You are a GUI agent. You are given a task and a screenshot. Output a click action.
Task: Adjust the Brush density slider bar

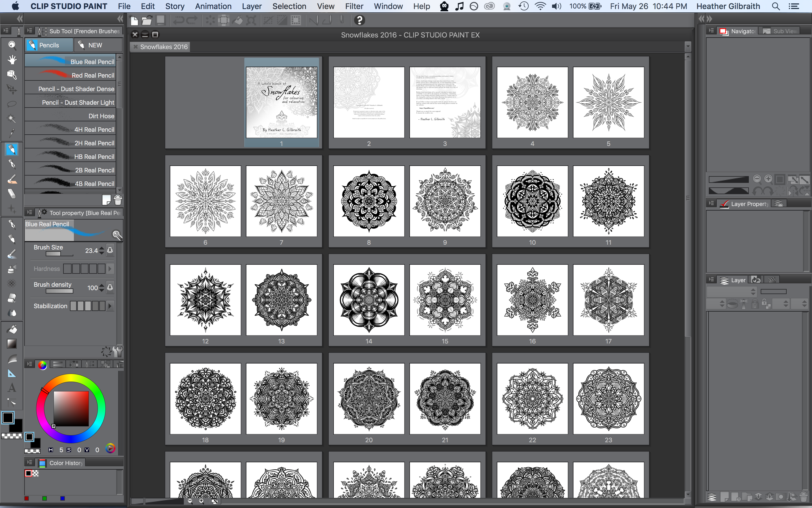click(x=59, y=291)
